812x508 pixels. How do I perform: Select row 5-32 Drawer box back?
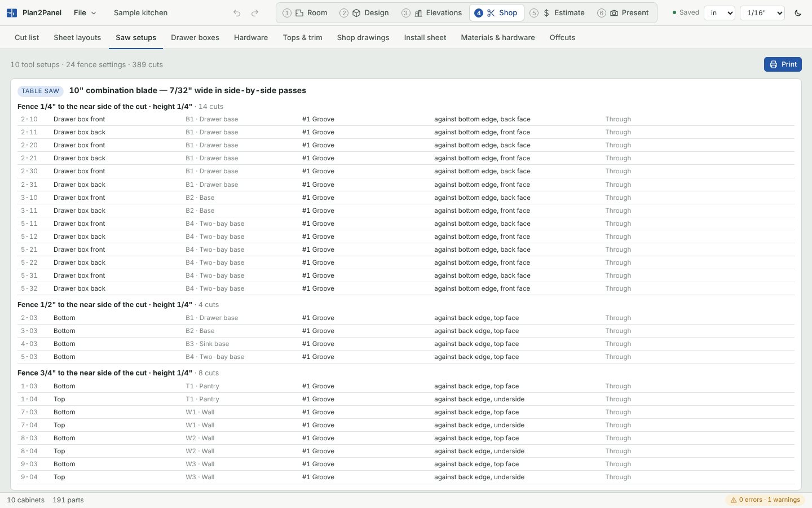pos(406,288)
